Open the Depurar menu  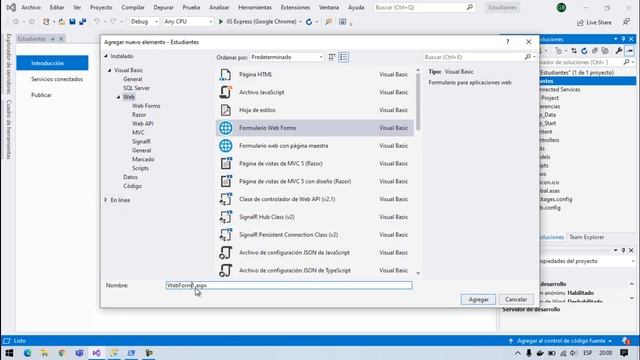[164, 7]
